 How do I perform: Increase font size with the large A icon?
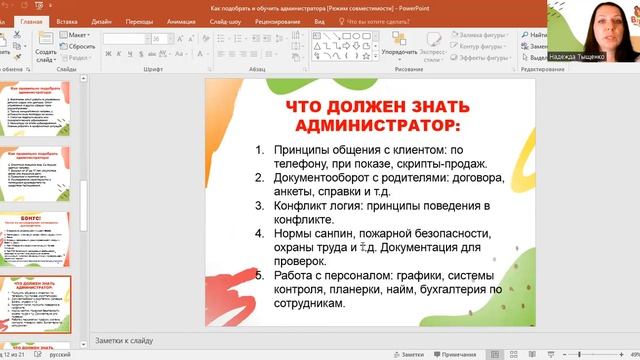point(180,39)
